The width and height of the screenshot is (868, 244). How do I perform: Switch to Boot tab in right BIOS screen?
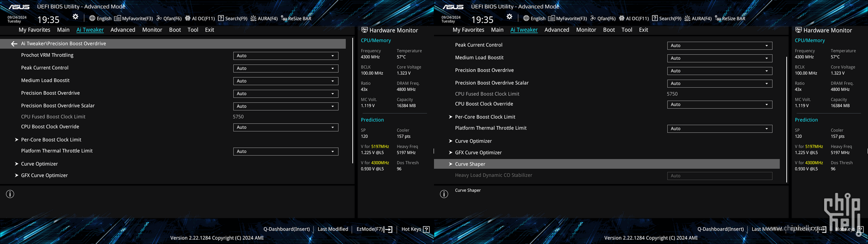609,30
